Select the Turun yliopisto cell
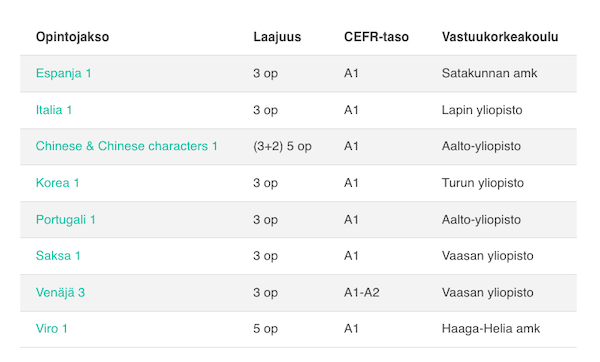600x362 pixels. pyautogui.click(x=483, y=183)
